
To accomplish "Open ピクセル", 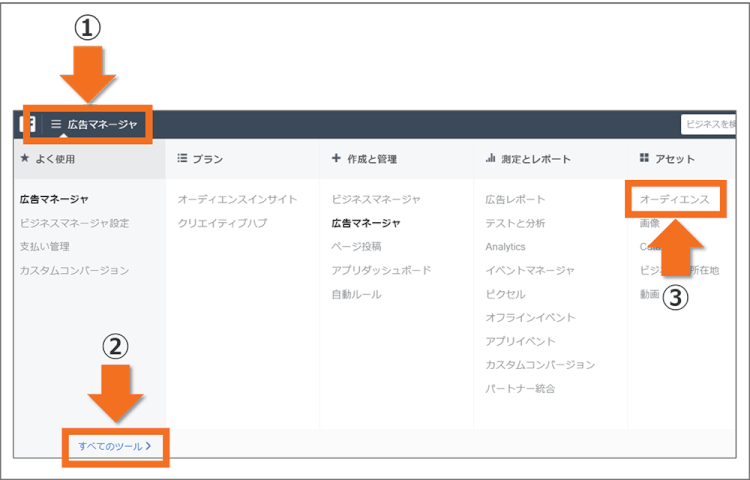I will pos(505,295).
